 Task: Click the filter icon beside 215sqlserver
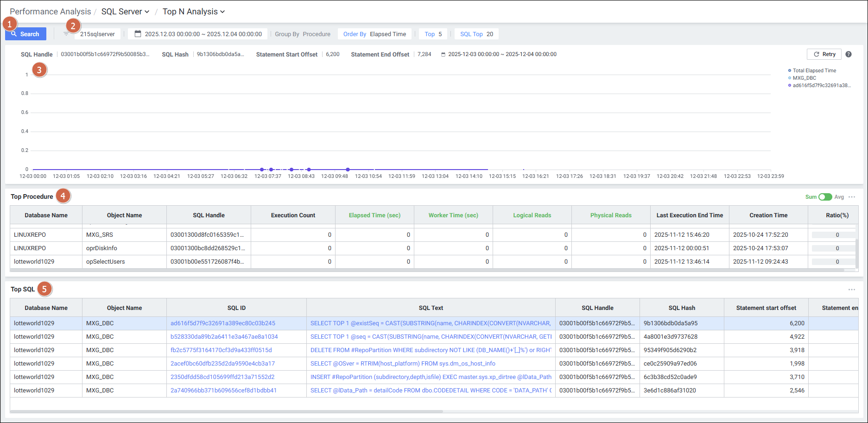(x=66, y=34)
